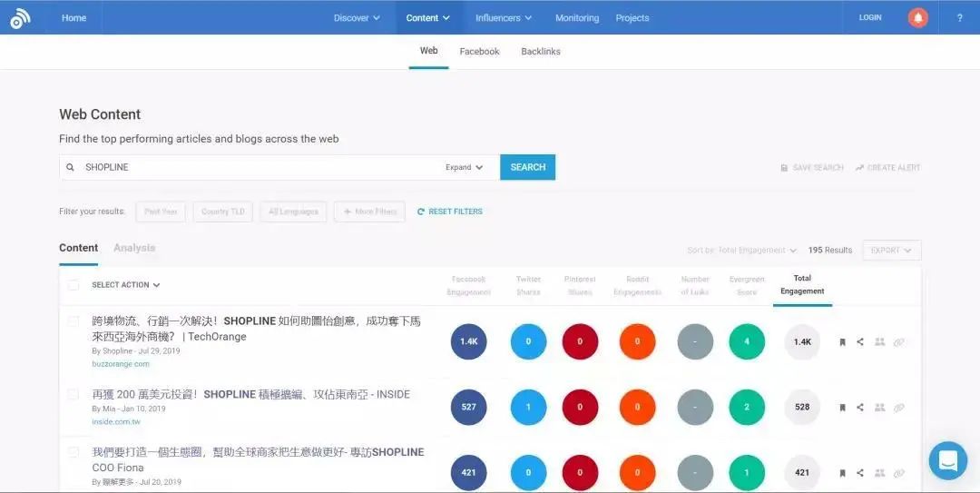Viewport: 980px width, 493px height.
Task: Open the Export dropdown button
Action: click(891, 251)
